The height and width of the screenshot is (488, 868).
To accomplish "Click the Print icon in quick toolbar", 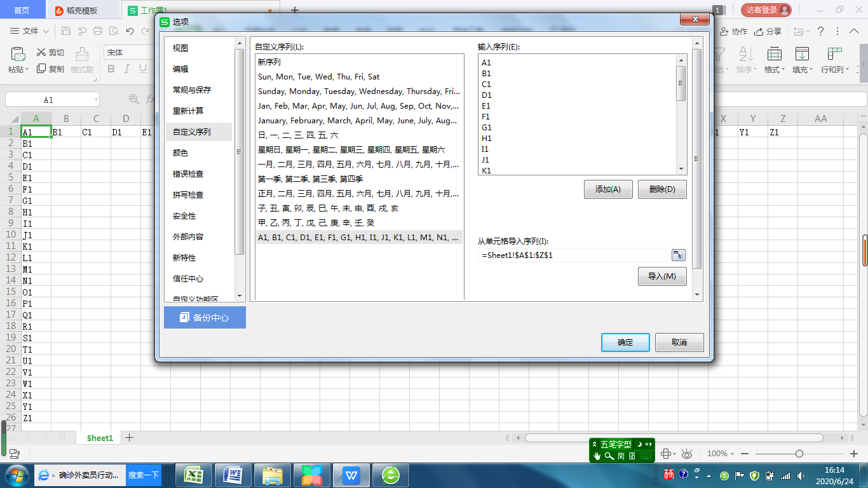I will (x=98, y=31).
